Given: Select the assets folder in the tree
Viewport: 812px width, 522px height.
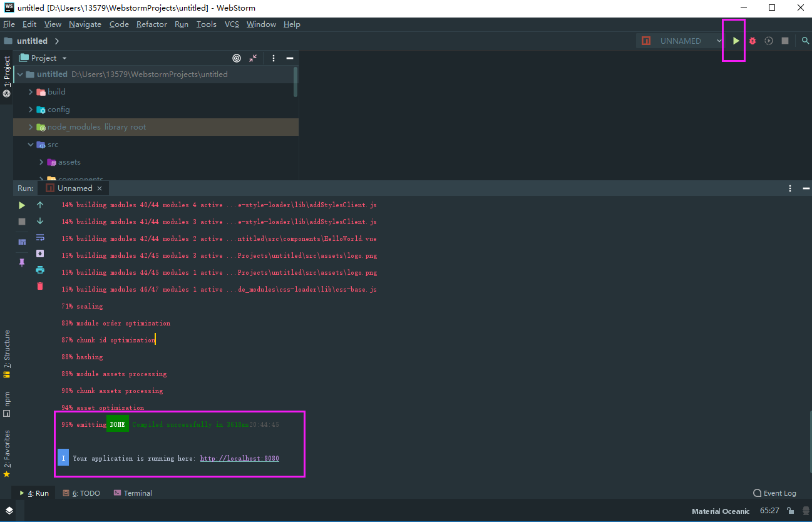Looking at the screenshot, I should click(156, 162).
